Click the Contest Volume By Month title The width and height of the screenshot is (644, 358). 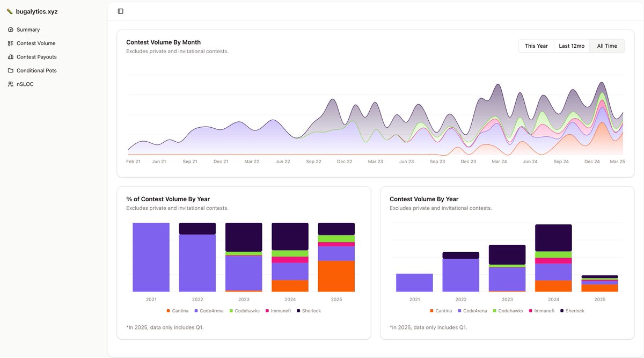(x=163, y=42)
